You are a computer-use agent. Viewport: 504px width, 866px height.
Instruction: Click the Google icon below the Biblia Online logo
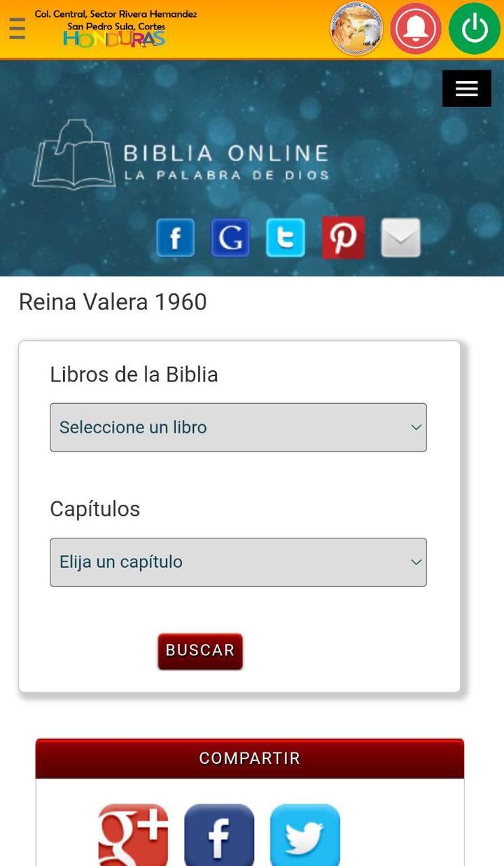230,237
